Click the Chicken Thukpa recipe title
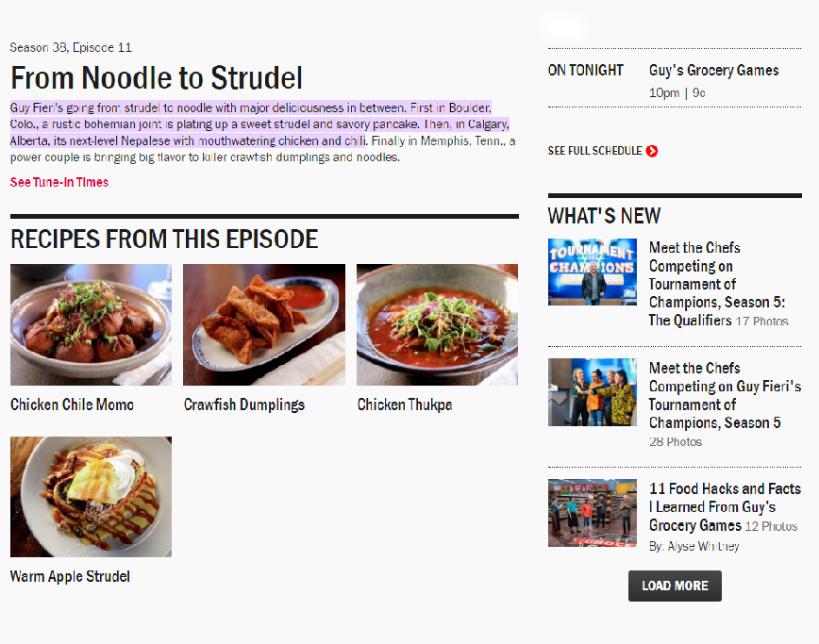The height and width of the screenshot is (644, 819). point(405,405)
